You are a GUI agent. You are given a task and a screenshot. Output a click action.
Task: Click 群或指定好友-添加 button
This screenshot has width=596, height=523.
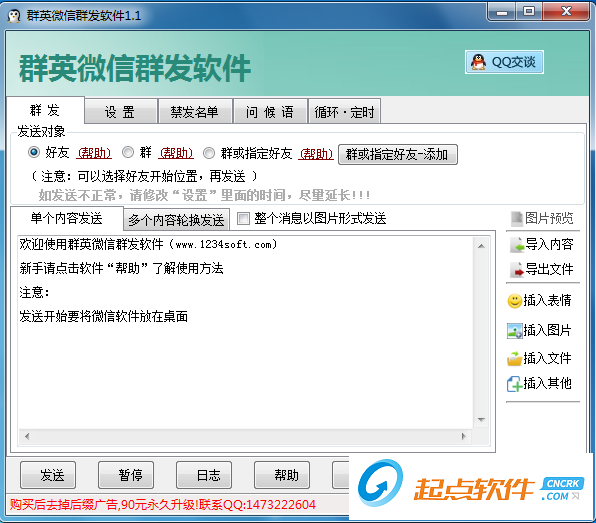tap(398, 154)
